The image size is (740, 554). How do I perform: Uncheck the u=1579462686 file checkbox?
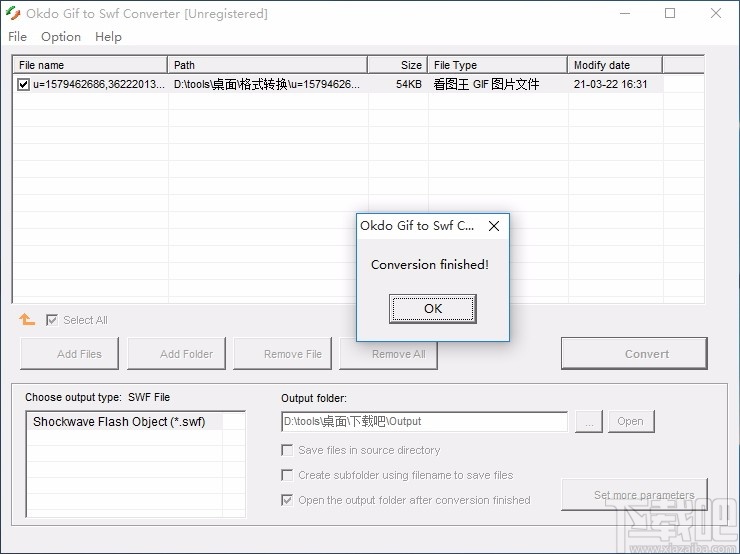(23, 84)
